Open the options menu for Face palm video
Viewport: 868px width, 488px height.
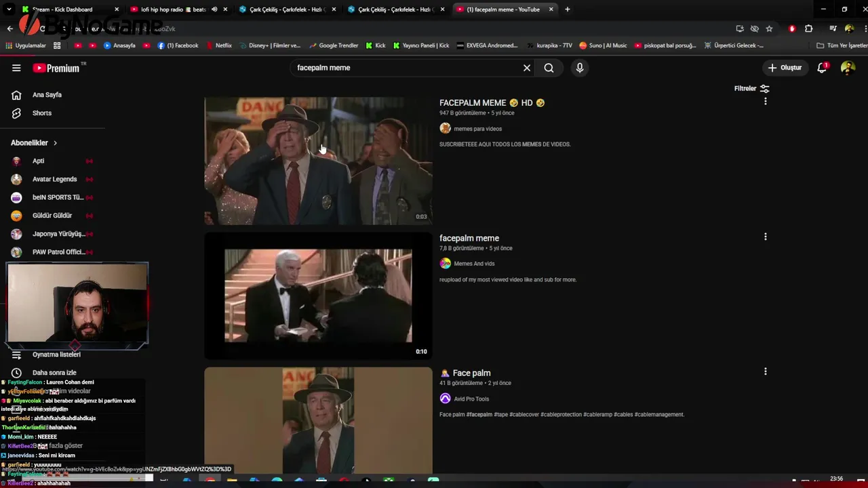[x=766, y=371]
